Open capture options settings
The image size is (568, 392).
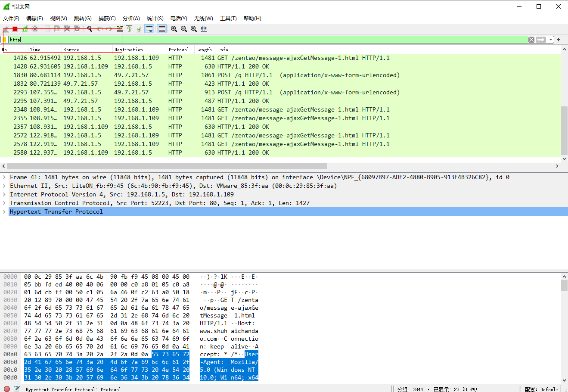coord(35,28)
